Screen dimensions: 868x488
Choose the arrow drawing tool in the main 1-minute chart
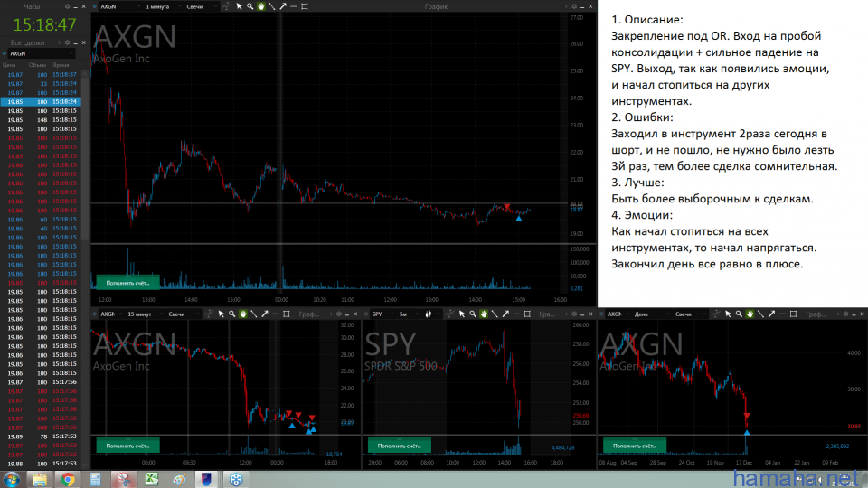pos(283,6)
